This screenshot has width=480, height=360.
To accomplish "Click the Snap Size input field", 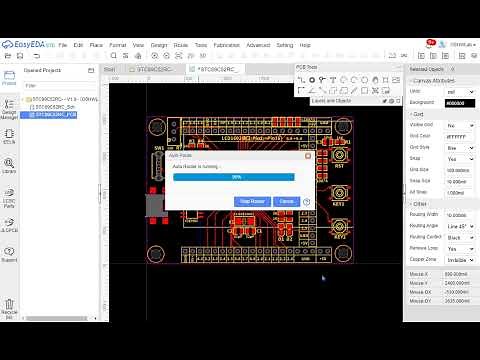I will pyautogui.click(x=460, y=182).
